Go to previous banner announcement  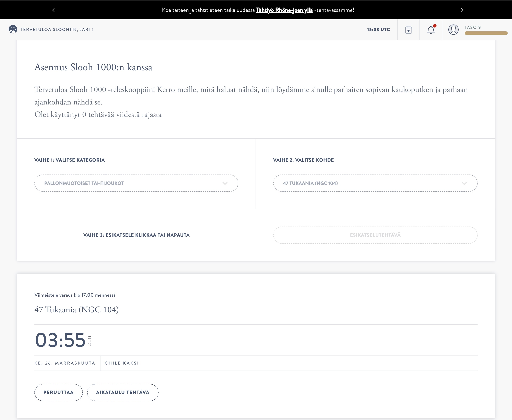coord(54,10)
